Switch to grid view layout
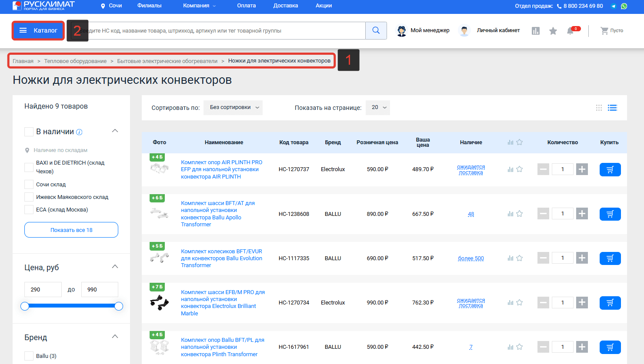Image resolution: width=644 pixels, height=364 pixels. click(599, 108)
